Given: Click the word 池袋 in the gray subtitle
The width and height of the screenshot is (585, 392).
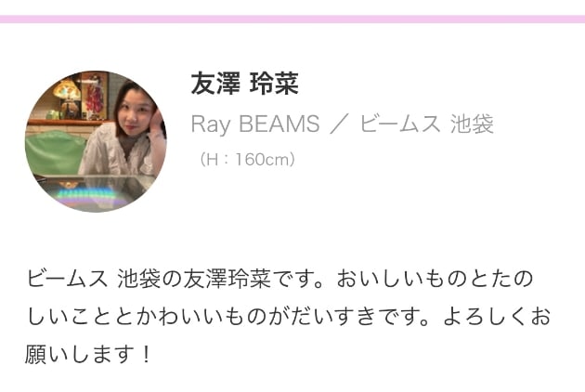Looking at the screenshot, I should pyautogui.click(x=472, y=124).
